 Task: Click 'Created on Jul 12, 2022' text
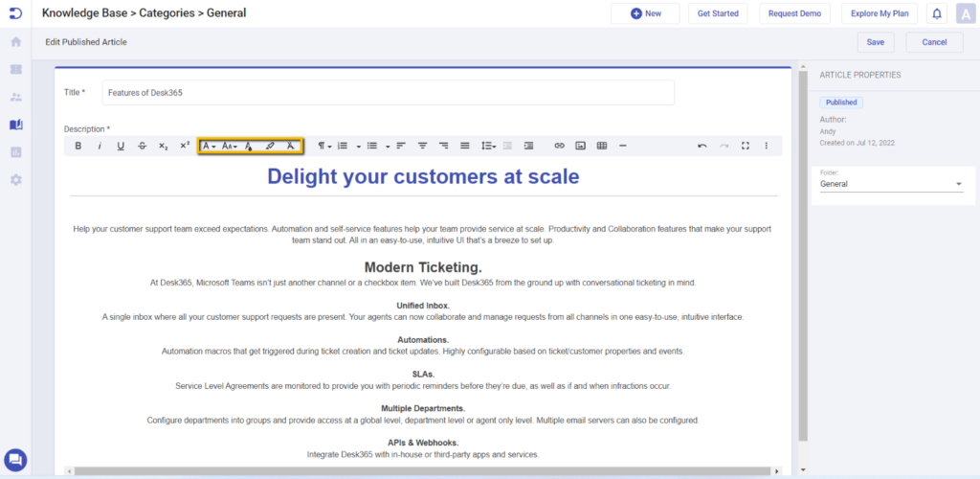click(857, 143)
